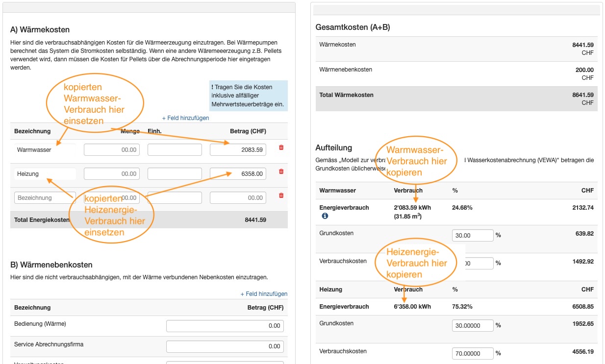This screenshot has width=605, height=364.
Task: Click the Heizung Einheit field
Action: click(x=175, y=173)
